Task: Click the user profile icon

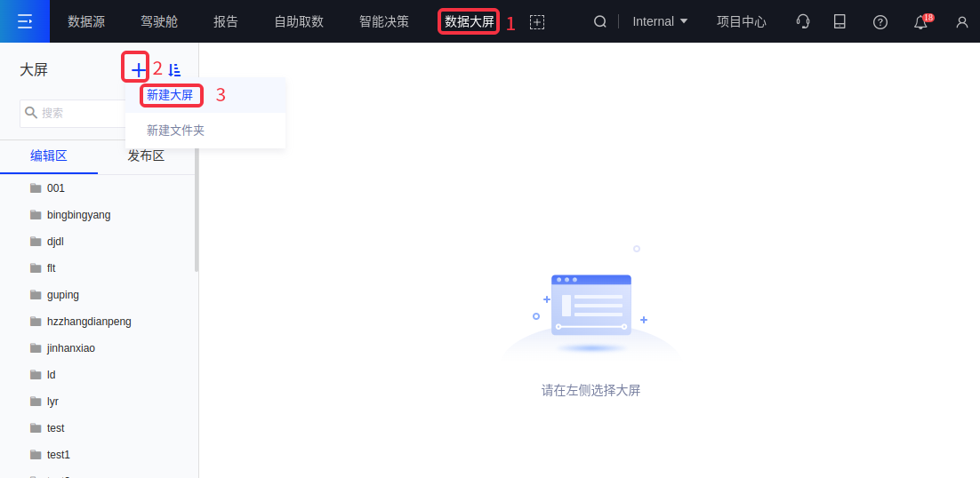Action: [x=961, y=22]
